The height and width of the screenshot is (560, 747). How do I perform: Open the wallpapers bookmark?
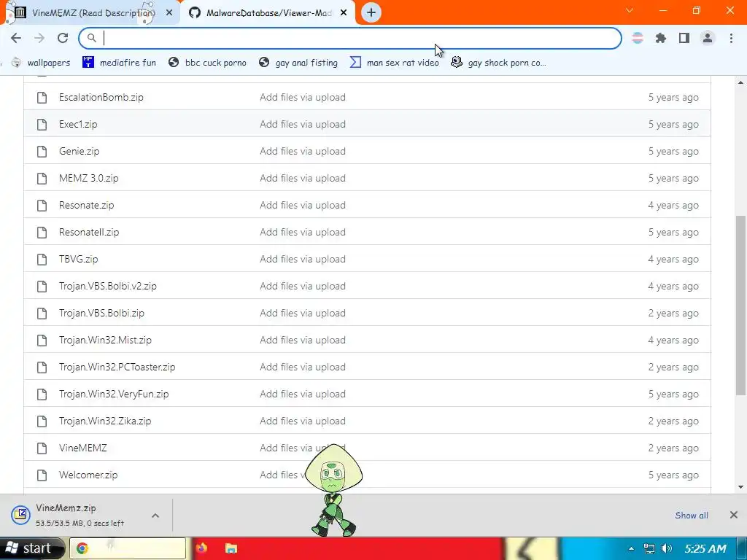click(42, 63)
